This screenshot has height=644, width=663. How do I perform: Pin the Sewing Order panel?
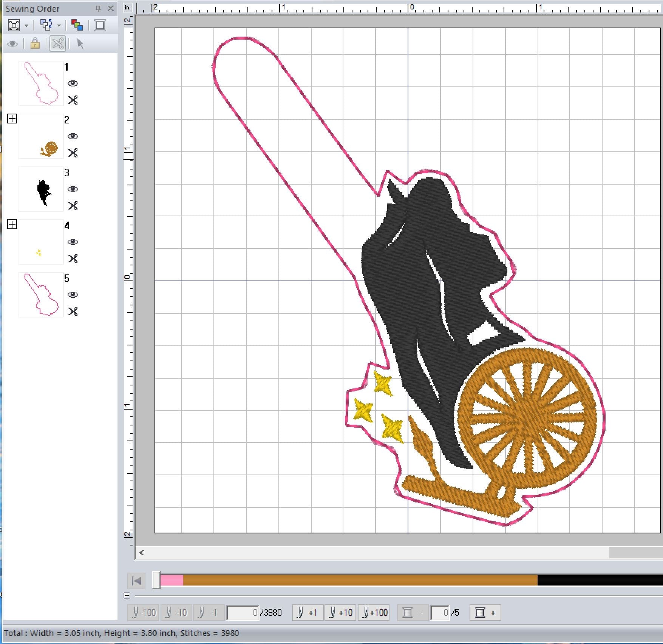point(98,8)
